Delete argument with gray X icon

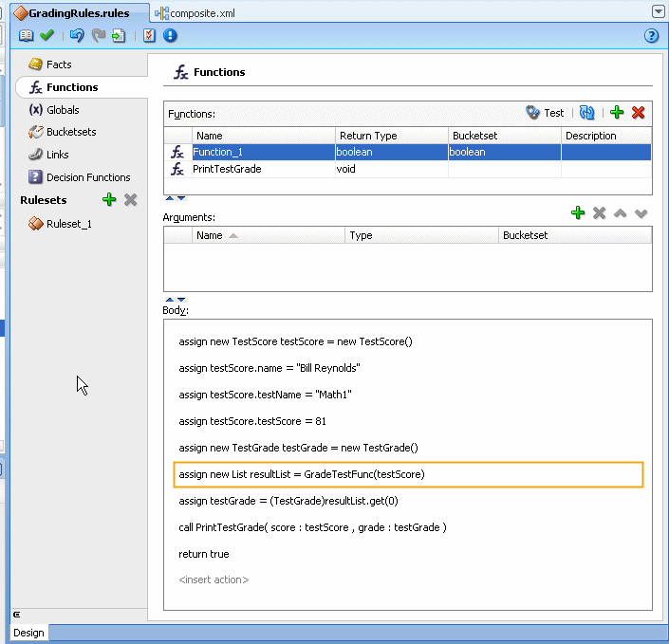tap(599, 212)
